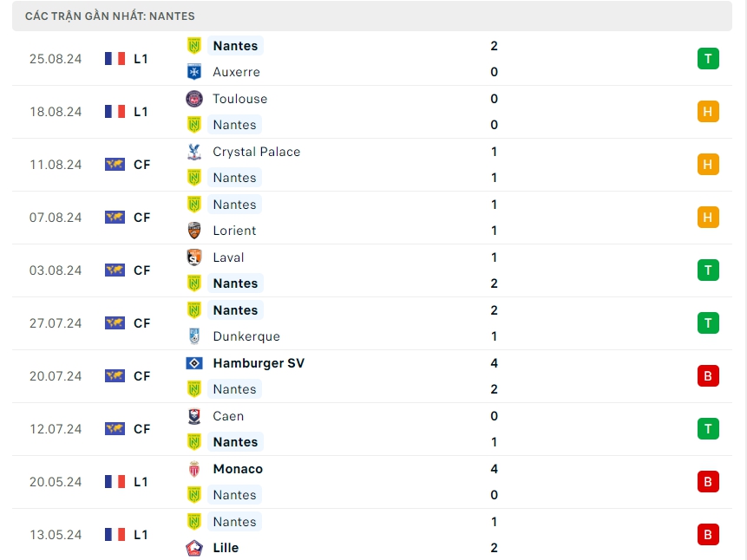
Task: Click the Dunkerque club crest icon
Action: coord(194,336)
